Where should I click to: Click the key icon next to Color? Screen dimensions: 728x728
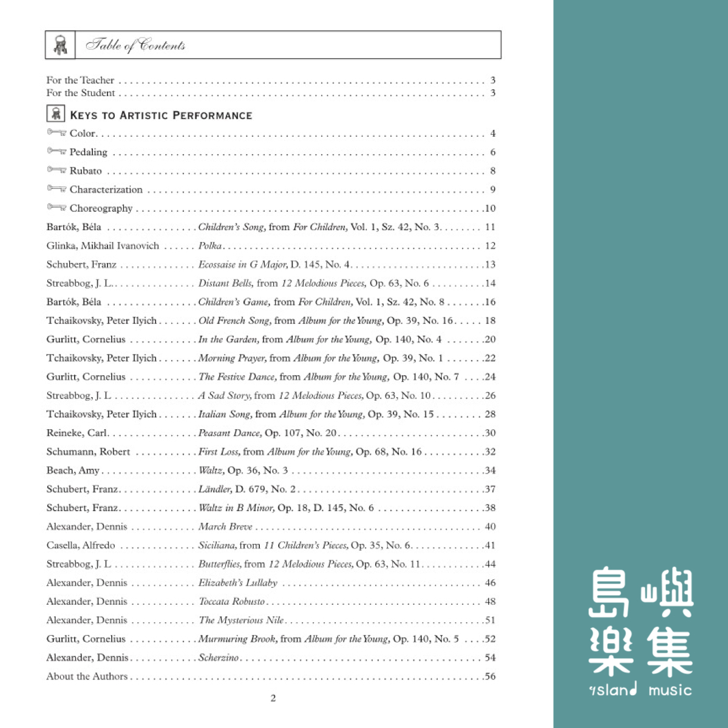coord(56,132)
